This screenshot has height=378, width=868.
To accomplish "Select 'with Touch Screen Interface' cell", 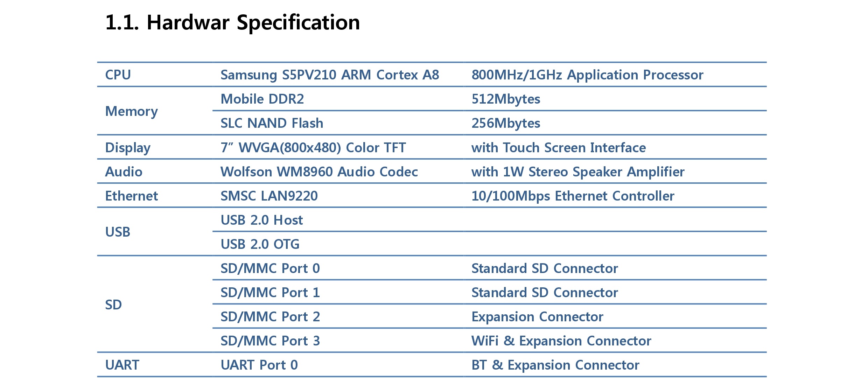I will coord(559,148).
